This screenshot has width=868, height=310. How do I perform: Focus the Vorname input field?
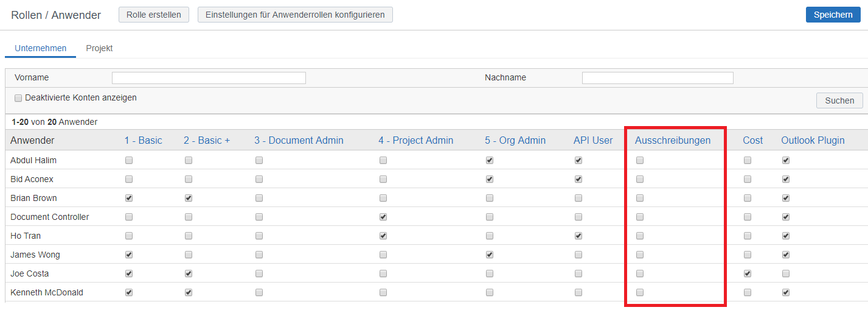209,78
